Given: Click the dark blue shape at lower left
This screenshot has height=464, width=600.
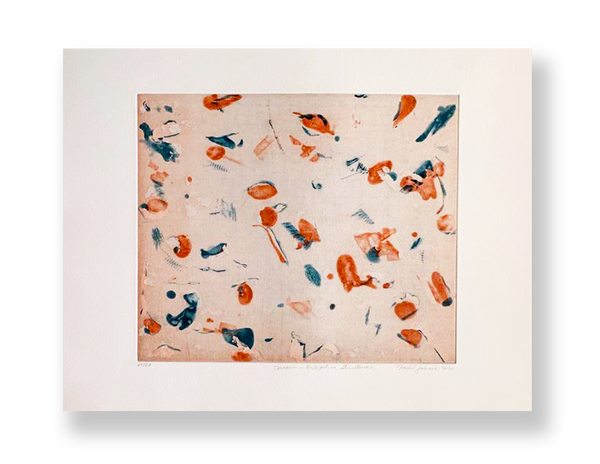Looking at the screenshot, I should tap(183, 313).
